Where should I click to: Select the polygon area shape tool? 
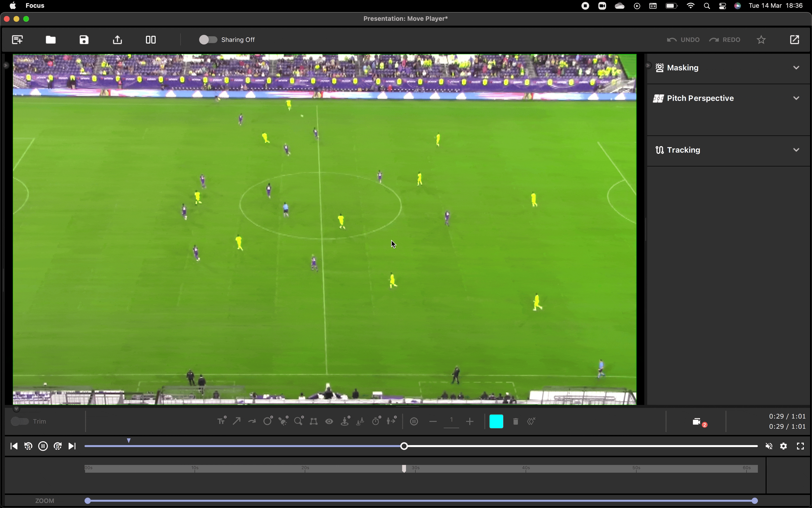[x=314, y=421]
